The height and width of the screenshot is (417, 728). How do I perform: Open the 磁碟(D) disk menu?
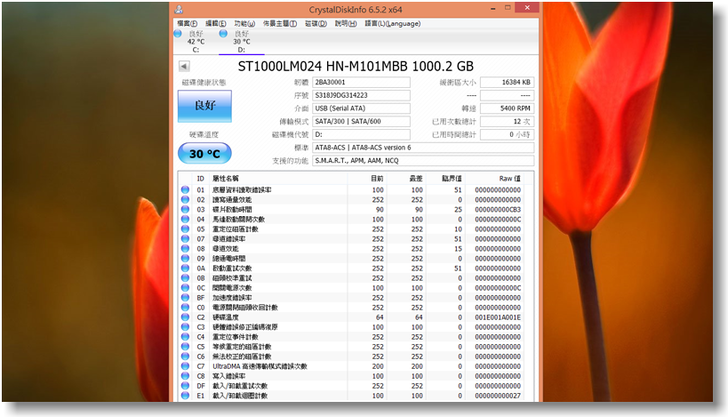315,22
